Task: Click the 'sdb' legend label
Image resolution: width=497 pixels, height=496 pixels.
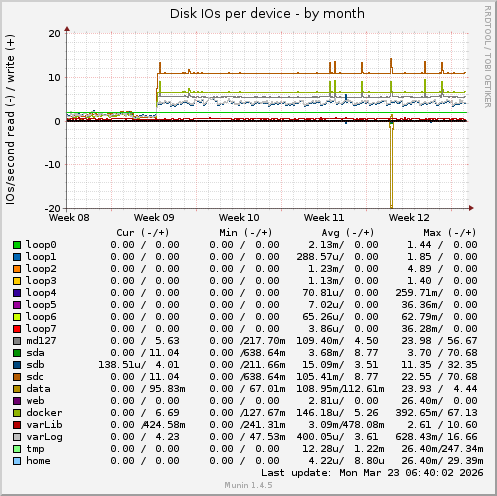Action: pyautogui.click(x=35, y=365)
